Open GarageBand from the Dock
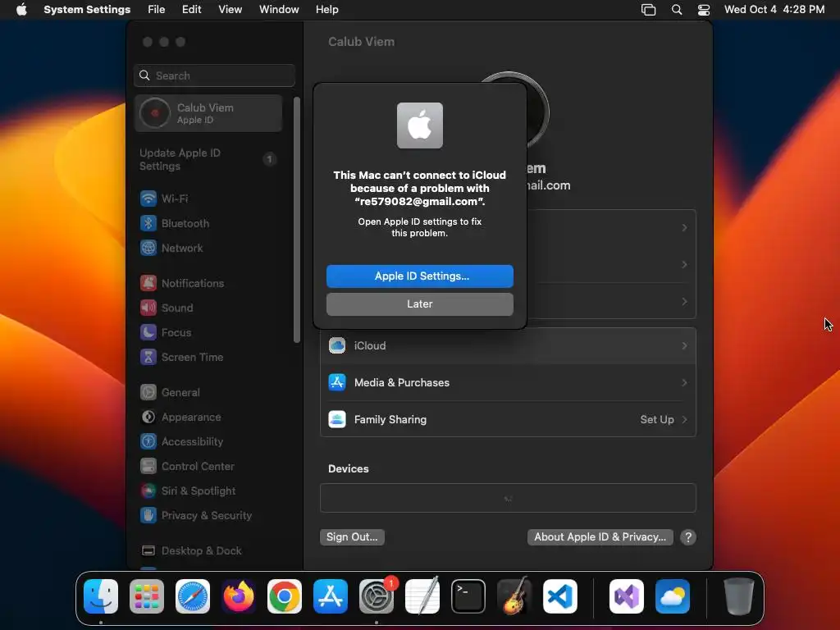The width and height of the screenshot is (840, 630). pos(514,596)
